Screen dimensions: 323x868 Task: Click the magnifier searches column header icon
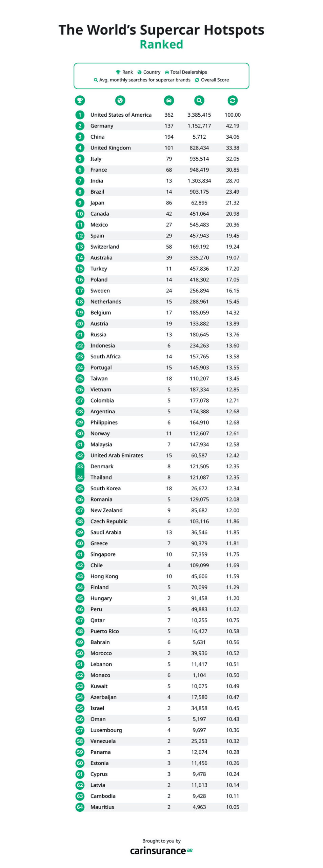199,100
